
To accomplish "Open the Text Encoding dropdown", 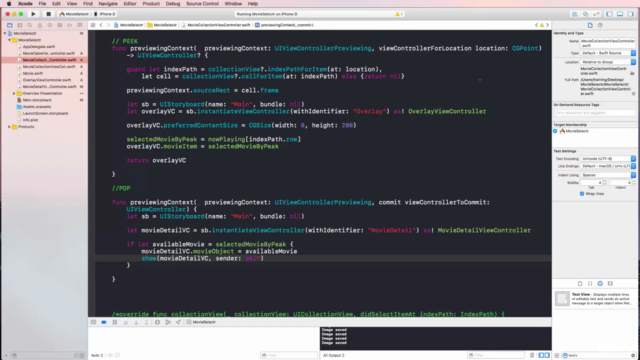I will click(x=608, y=158).
